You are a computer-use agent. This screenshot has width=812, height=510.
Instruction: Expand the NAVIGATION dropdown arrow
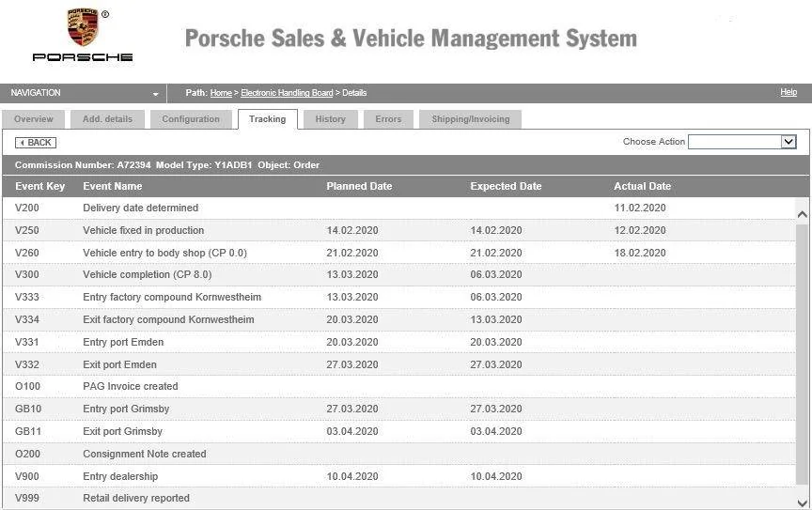click(x=155, y=94)
